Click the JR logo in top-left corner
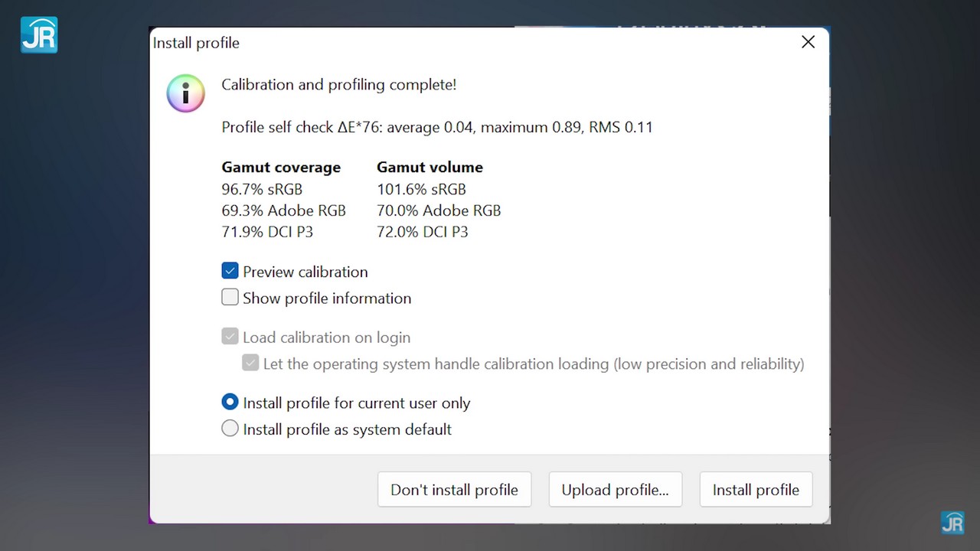 click(39, 35)
